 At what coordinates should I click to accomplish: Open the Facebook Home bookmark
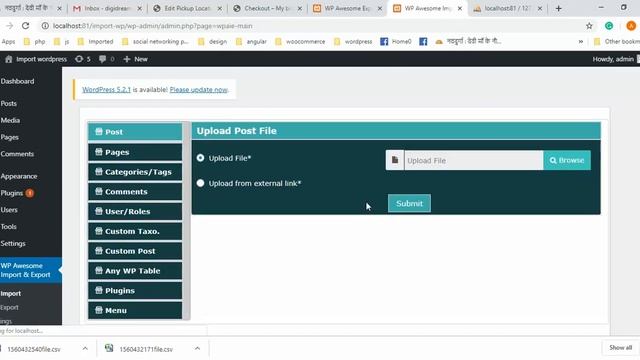click(x=396, y=42)
